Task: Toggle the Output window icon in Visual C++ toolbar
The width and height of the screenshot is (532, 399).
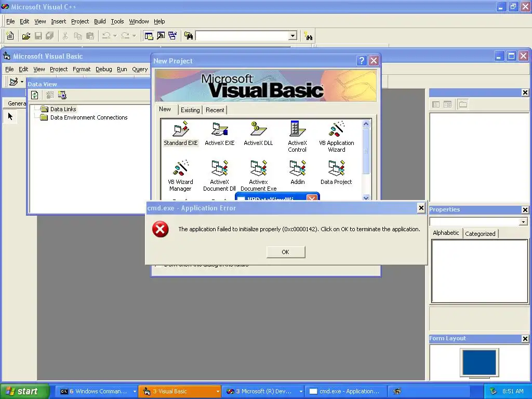Action: pyautogui.click(x=161, y=36)
